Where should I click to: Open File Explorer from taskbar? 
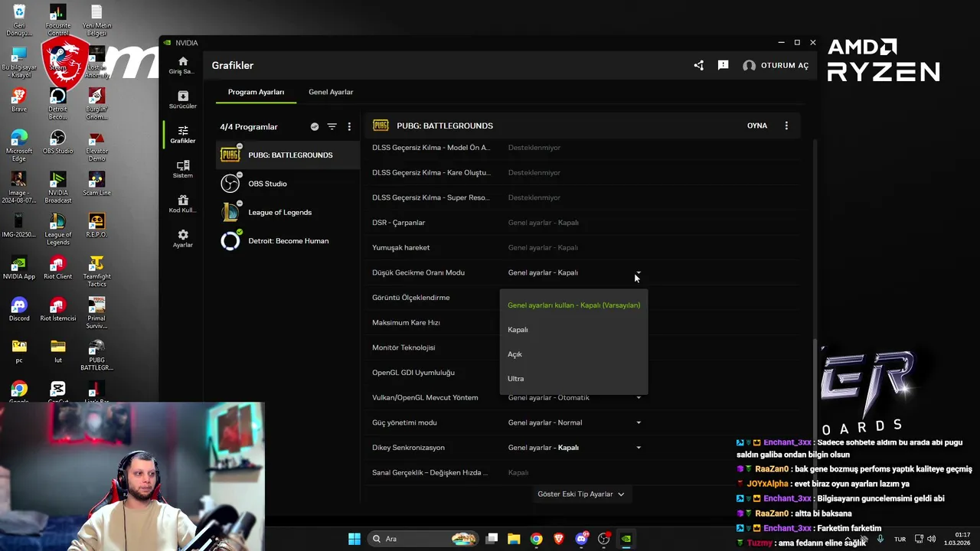pyautogui.click(x=514, y=539)
